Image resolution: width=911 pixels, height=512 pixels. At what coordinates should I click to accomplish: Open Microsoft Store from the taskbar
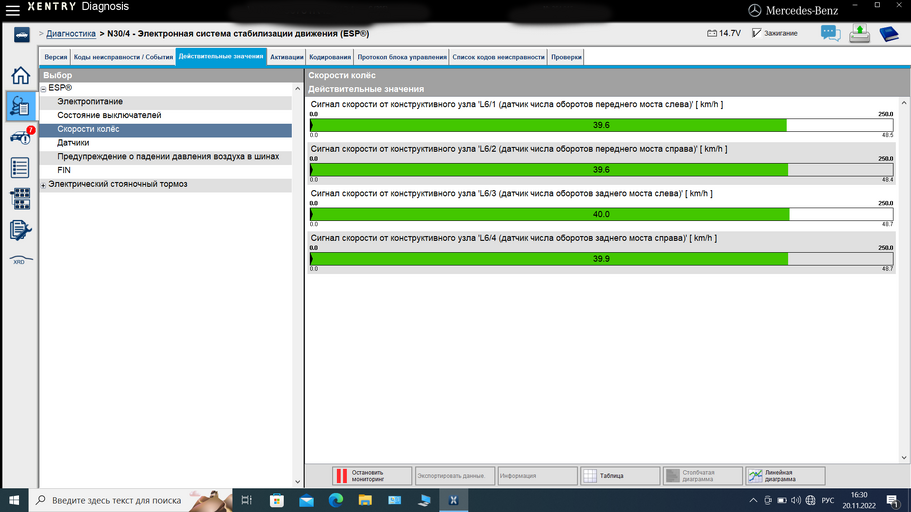click(x=277, y=500)
